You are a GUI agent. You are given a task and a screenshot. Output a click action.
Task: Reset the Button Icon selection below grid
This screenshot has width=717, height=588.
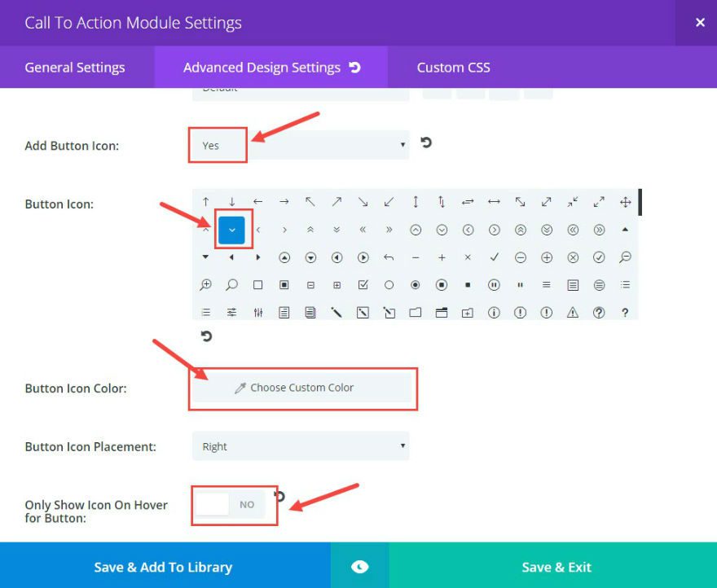[x=206, y=336]
